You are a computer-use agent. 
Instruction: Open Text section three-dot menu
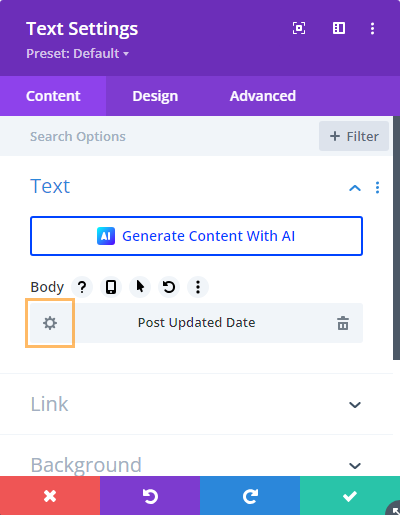point(377,188)
